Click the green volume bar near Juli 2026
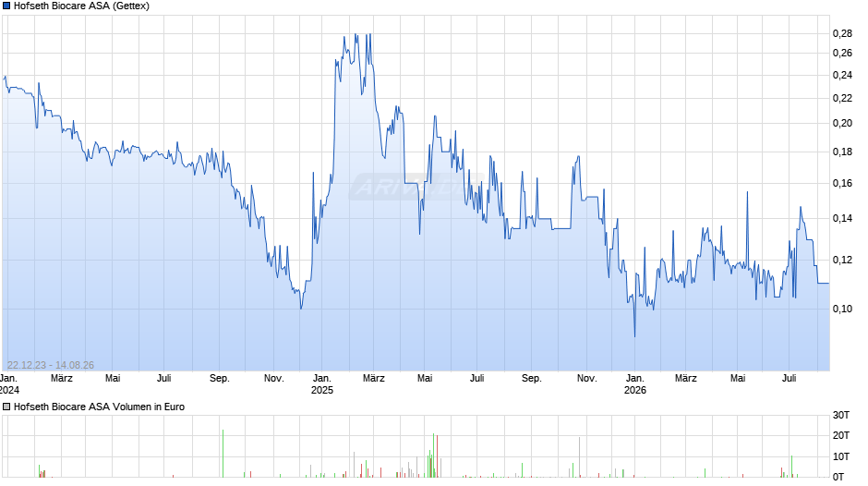Screen dimensions: 868x486 (x=791, y=467)
